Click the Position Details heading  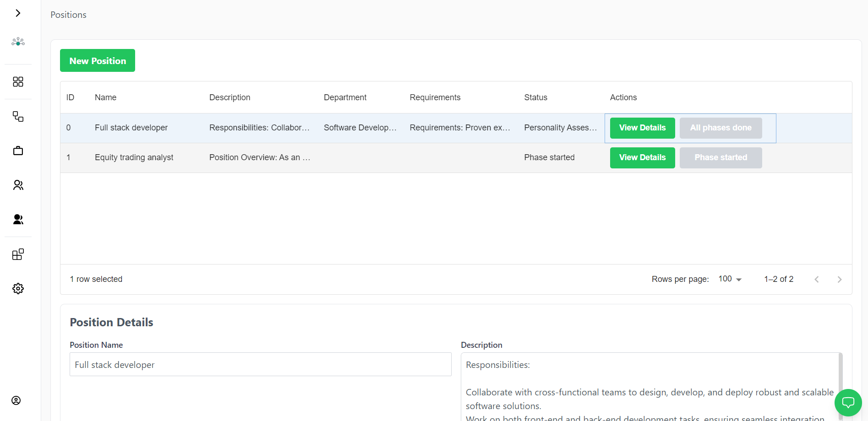[111, 322]
